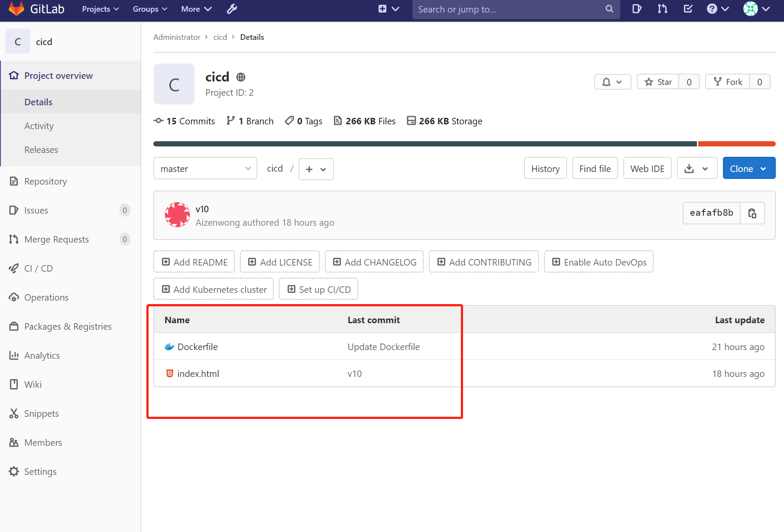
Task: Expand the help question mark menu
Action: coord(718,9)
